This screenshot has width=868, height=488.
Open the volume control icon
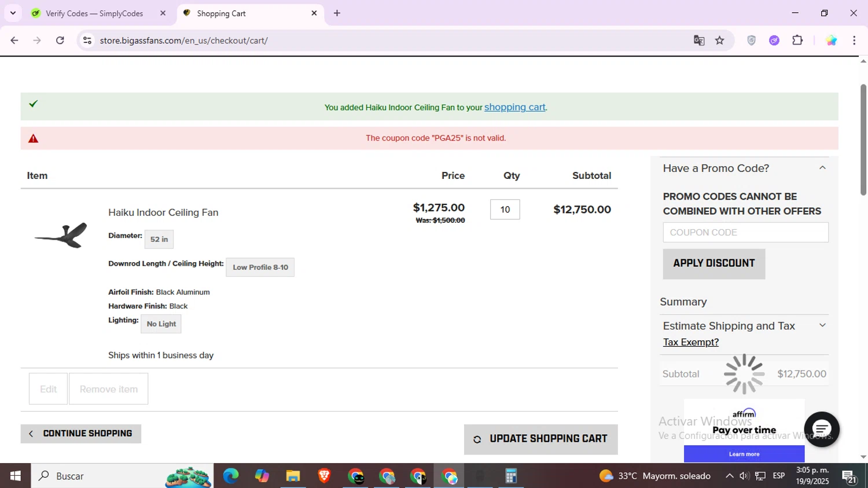[744, 476]
